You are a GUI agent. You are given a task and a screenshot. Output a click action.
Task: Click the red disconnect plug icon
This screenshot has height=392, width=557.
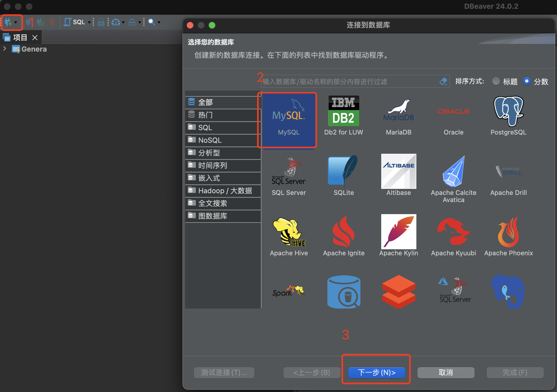coord(52,22)
